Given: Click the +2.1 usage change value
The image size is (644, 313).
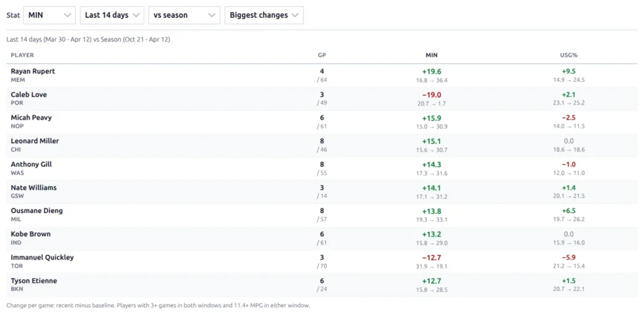Looking at the screenshot, I should tap(569, 94).
